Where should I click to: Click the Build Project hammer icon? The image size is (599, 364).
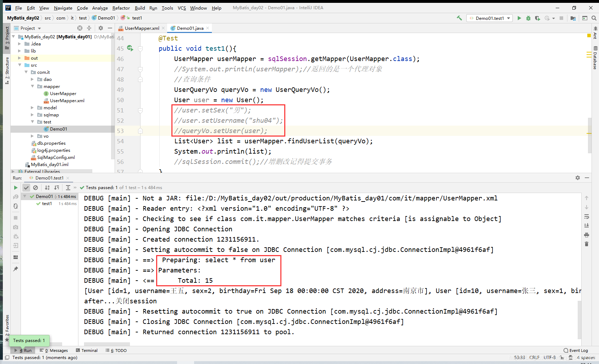(459, 18)
